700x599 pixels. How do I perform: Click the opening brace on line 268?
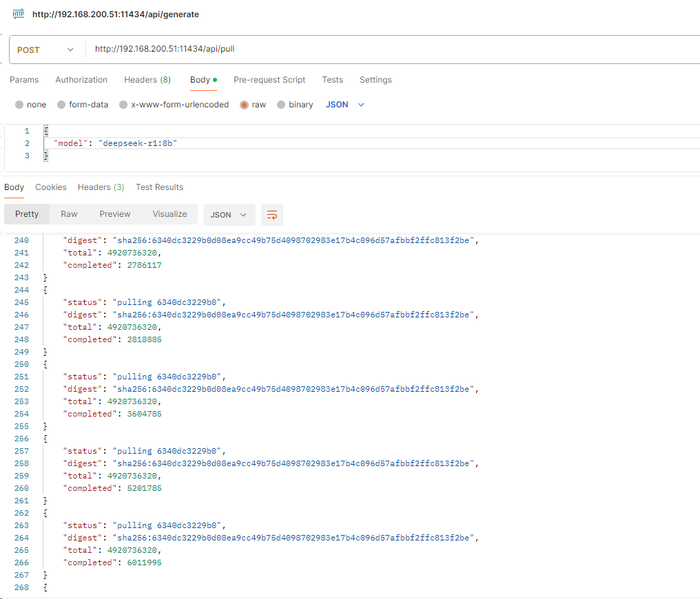pyautogui.click(x=45, y=588)
